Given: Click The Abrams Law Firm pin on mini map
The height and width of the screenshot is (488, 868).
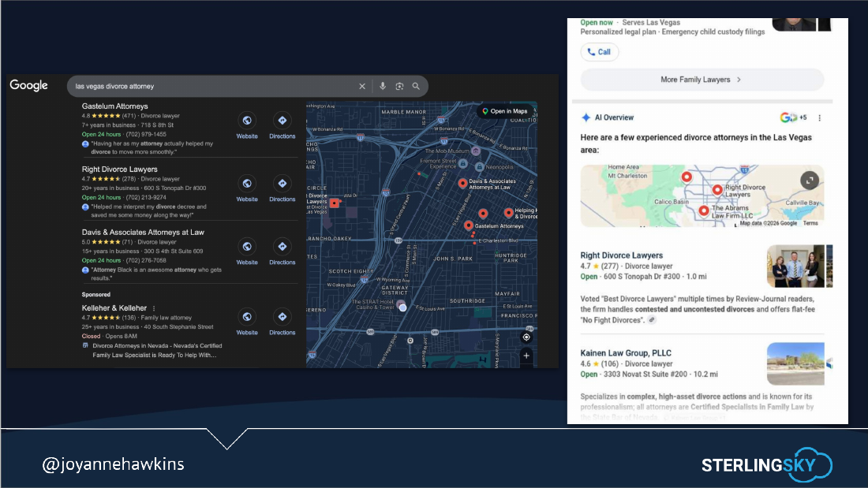Looking at the screenshot, I should [703, 211].
